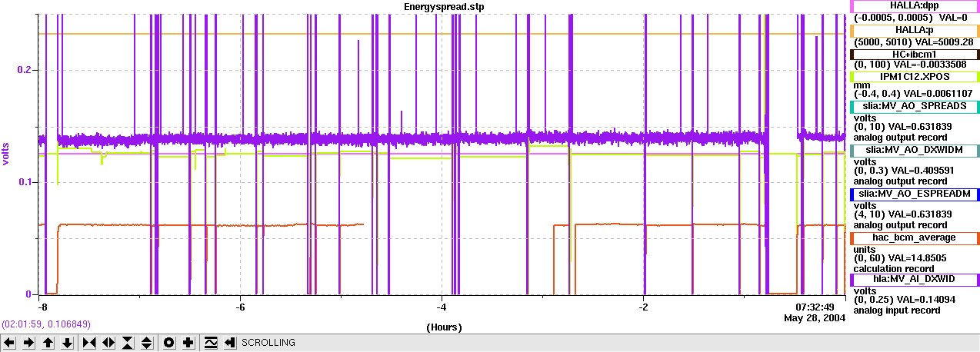Click the vertical zoom-out up-down triangles button

147,342
